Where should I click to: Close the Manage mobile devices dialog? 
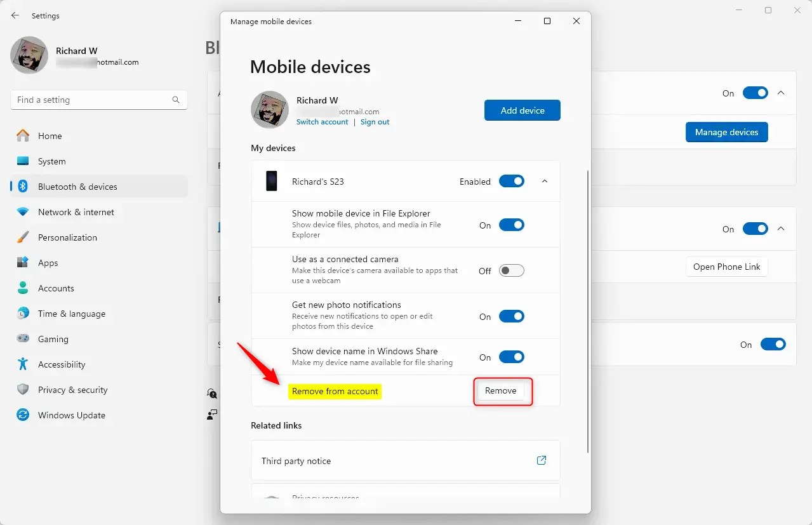(x=576, y=21)
